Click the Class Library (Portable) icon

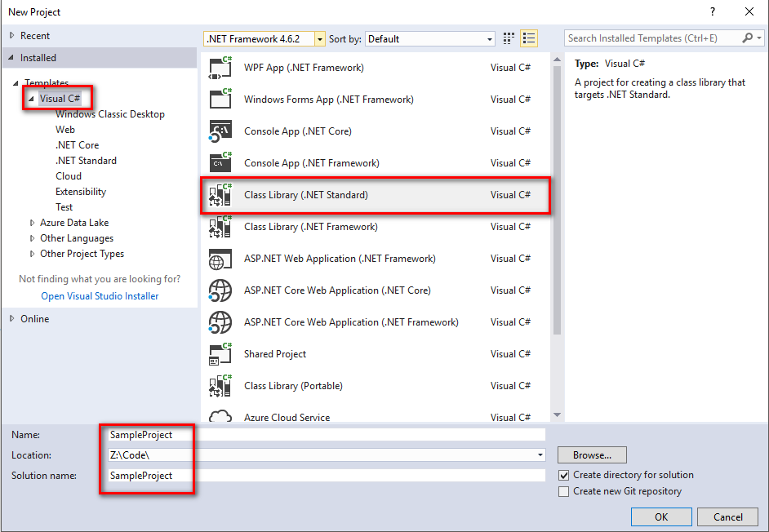(x=220, y=386)
